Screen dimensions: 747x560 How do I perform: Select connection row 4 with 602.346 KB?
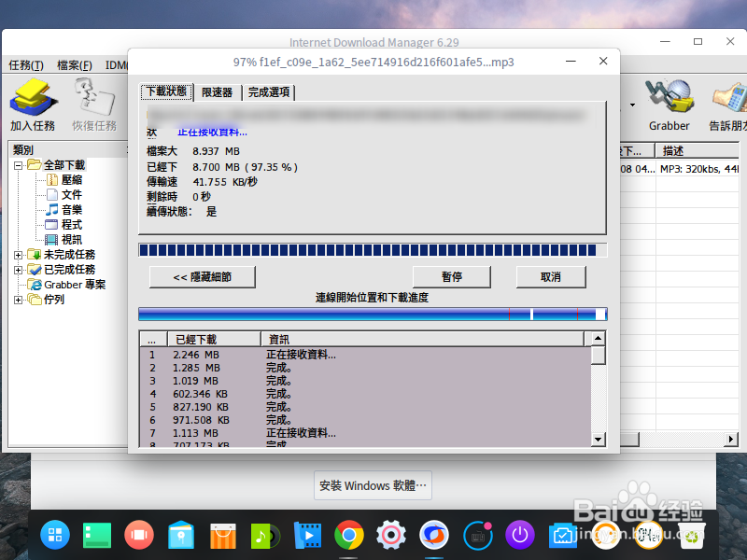pyautogui.click(x=365, y=394)
